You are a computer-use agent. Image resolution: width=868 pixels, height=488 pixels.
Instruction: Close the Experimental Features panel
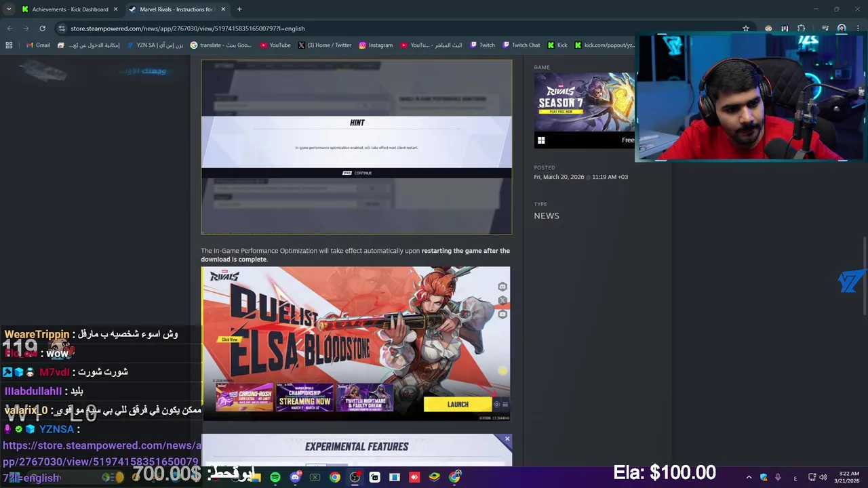pyautogui.click(x=507, y=439)
